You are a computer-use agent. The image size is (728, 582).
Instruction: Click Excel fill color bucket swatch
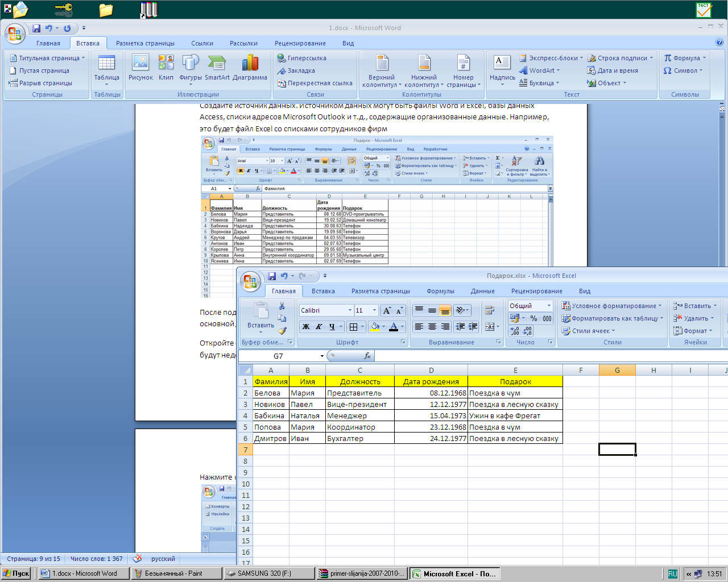(x=375, y=326)
